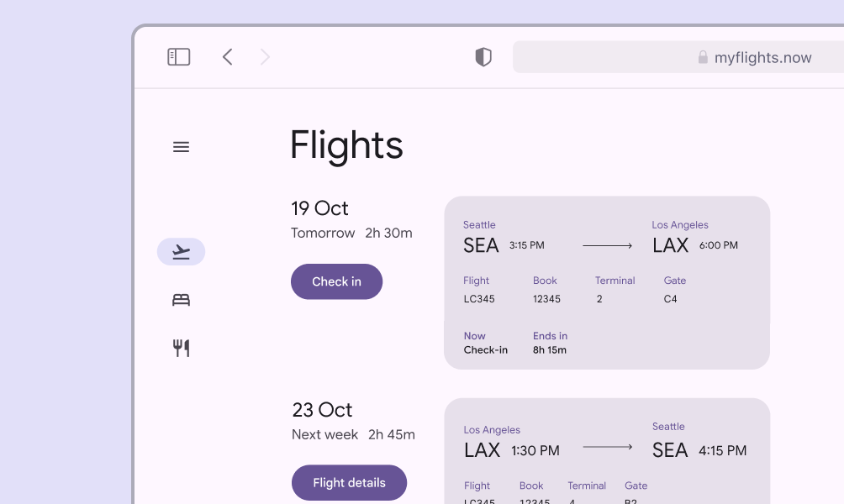The image size is (844, 504).
Task: Open the SEA to LAX flight card
Action: [606, 282]
